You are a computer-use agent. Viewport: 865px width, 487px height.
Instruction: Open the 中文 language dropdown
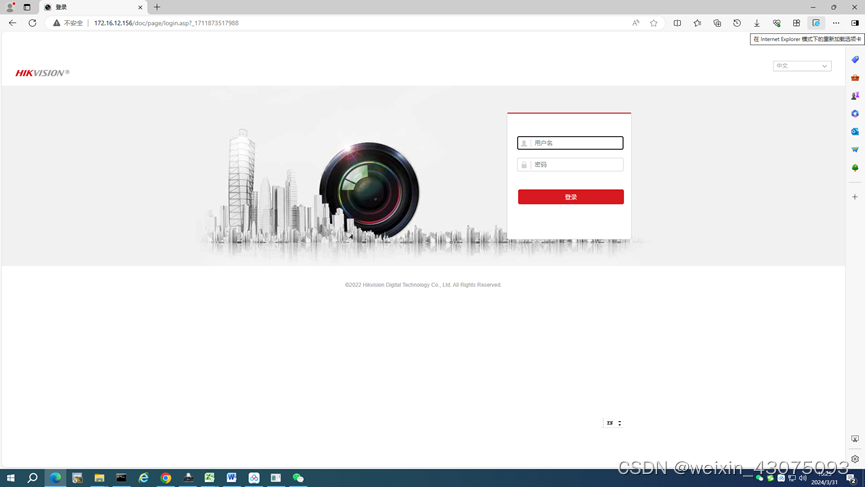pyautogui.click(x=802, y=66)
